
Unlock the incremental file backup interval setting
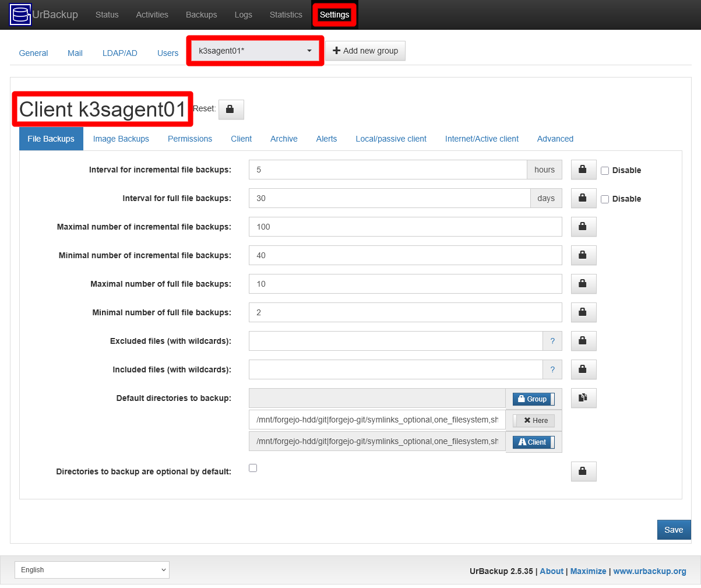click(x=583, y=170)
